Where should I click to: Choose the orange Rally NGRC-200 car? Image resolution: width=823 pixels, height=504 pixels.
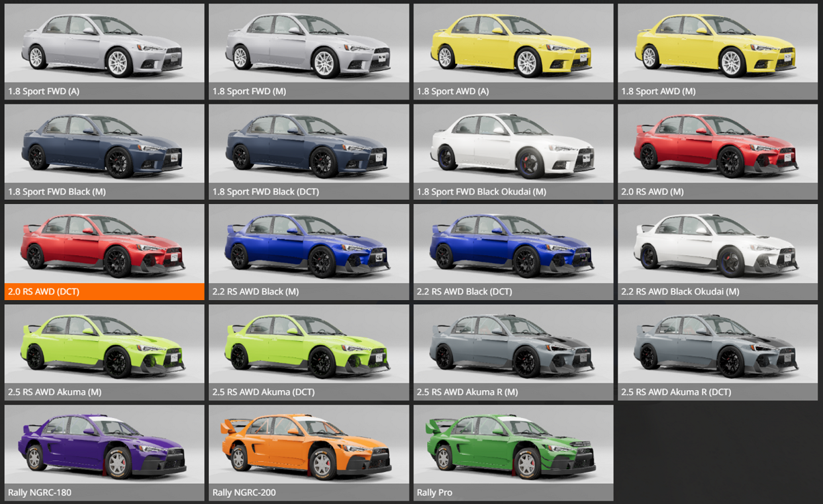click(x=308, y=445)
